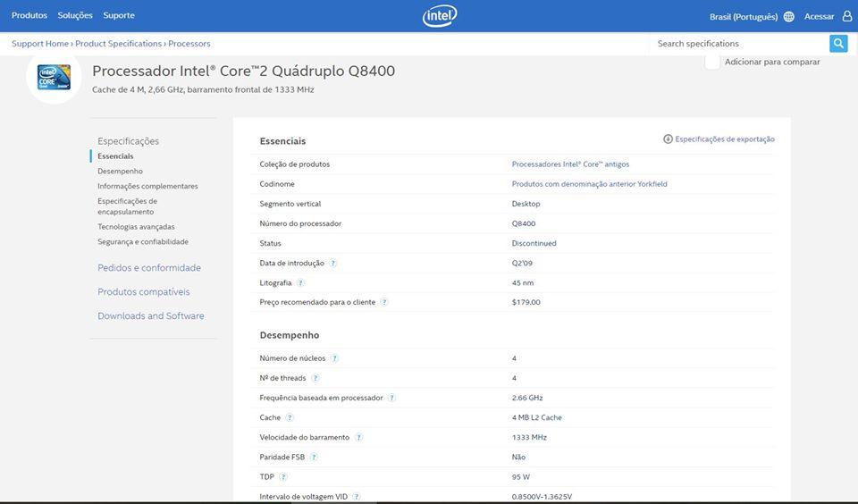
Task: Click the processor title heading
Action: pyautogui.click(x=243, y=71)
